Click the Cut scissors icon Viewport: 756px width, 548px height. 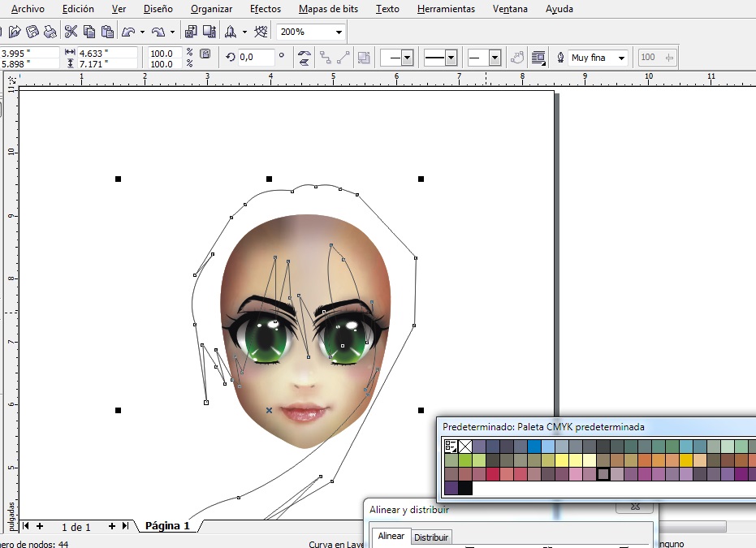click(71, 32)
